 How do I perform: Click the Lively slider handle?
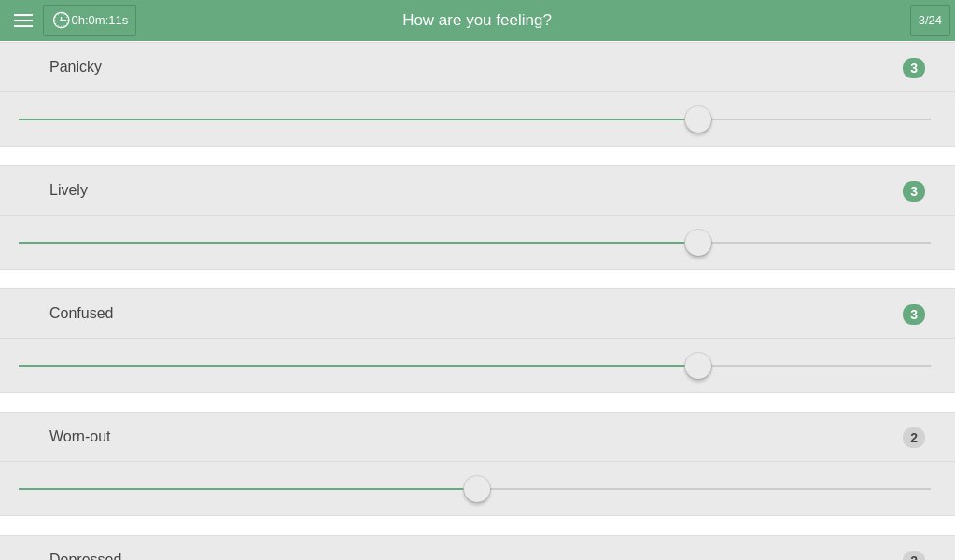click(x=698, y=243)
